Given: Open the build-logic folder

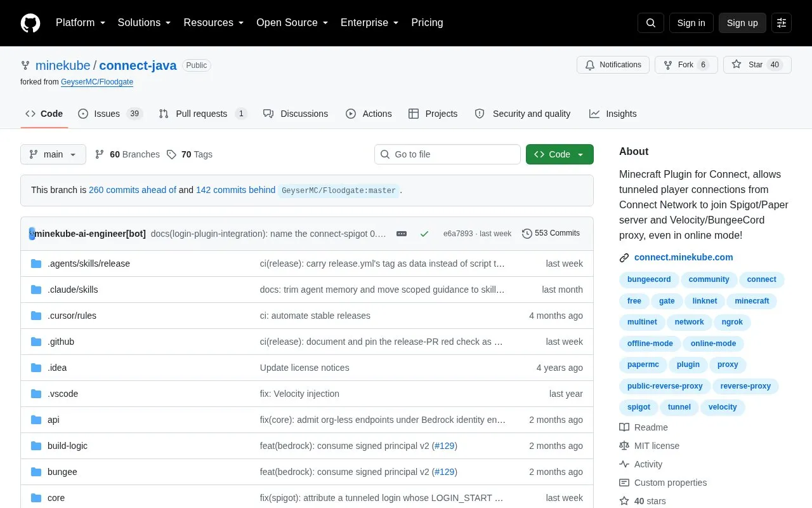Looking at the screenshot, I should pos(67,446).
